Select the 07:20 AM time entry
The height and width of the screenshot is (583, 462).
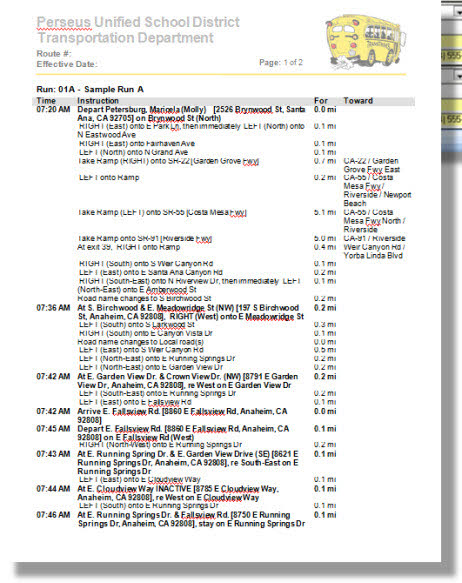tap(53, 109)
